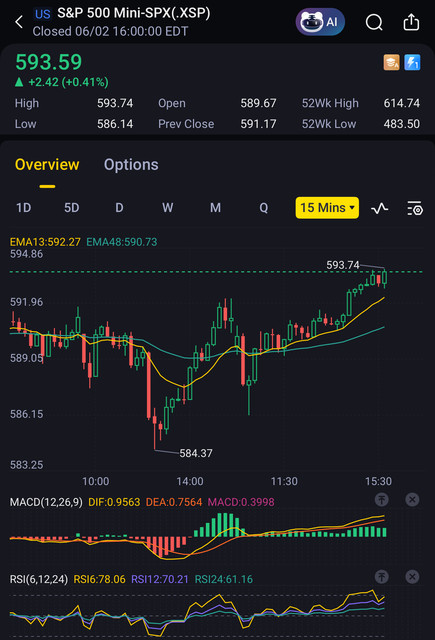The image size is (435, 640).
Task: Tap the MACD:0.3998 value
Action: tap(241, 502)
